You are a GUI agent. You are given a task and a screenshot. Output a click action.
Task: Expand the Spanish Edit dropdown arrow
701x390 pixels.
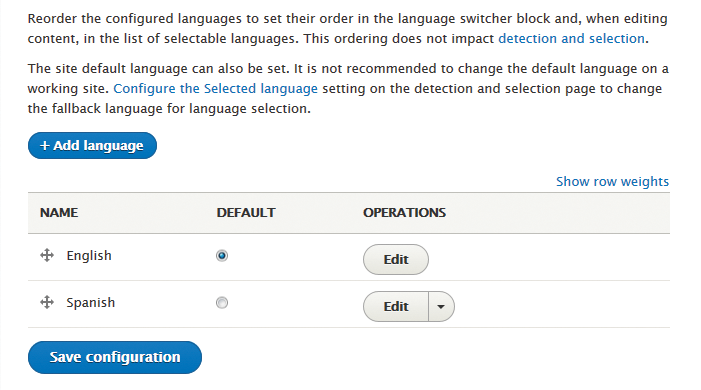[x=441, y=306]
